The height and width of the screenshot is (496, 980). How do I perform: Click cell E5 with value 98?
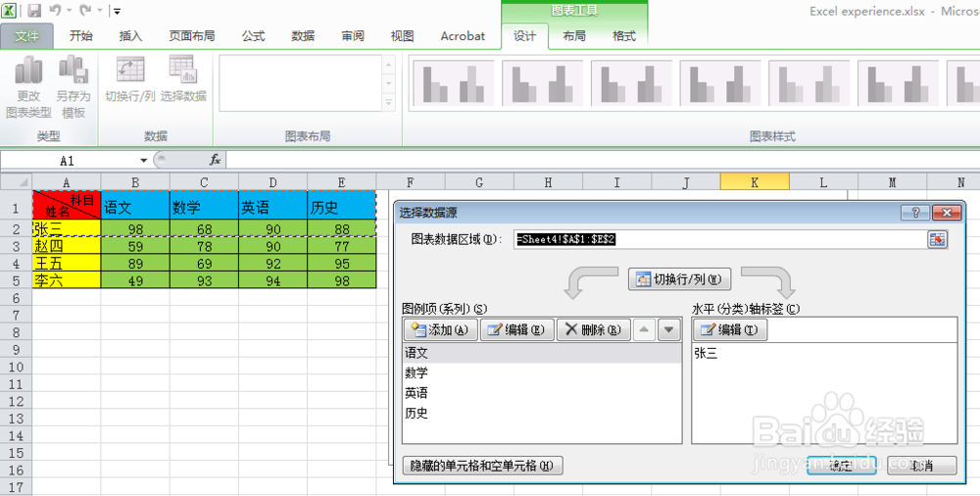pyautogui.click(x=342, y=280)
